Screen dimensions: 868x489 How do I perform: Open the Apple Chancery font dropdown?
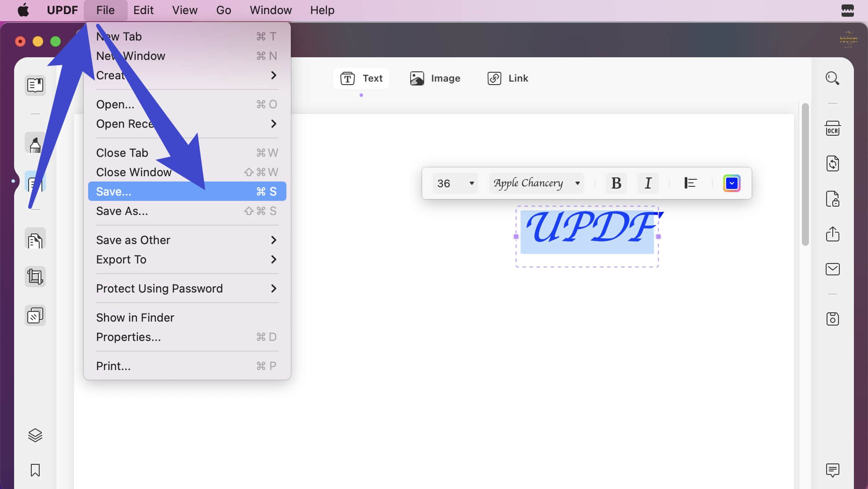click(x=536, y=183)
